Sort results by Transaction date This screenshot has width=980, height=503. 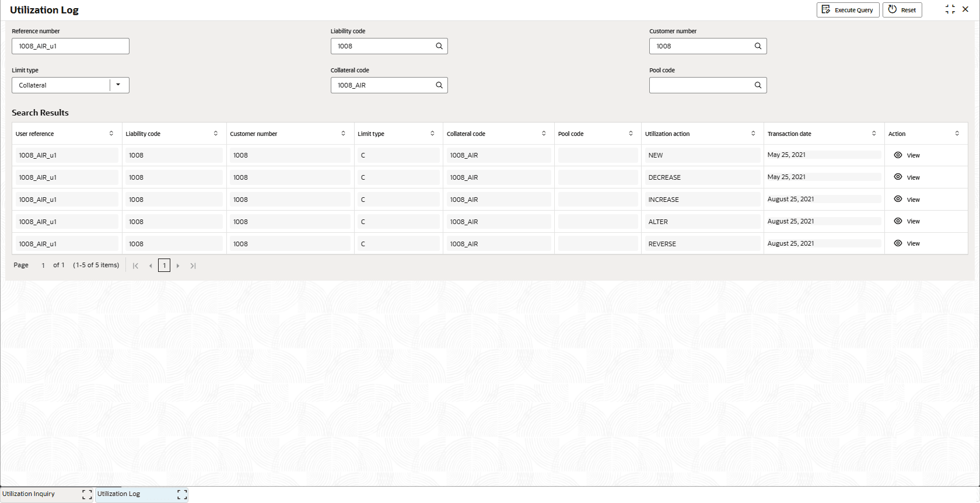(x=874, y=134)
